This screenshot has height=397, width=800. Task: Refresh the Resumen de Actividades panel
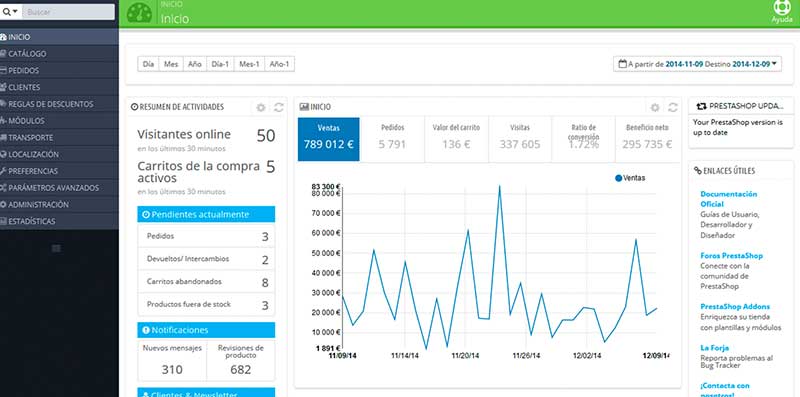pos(279,107)
